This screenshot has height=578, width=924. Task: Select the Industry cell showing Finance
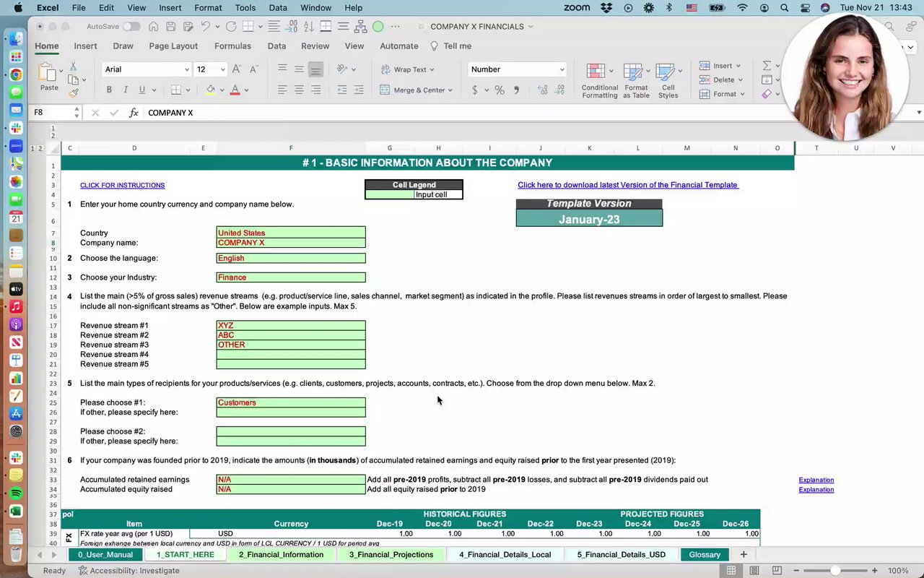(x=291, y=277)
